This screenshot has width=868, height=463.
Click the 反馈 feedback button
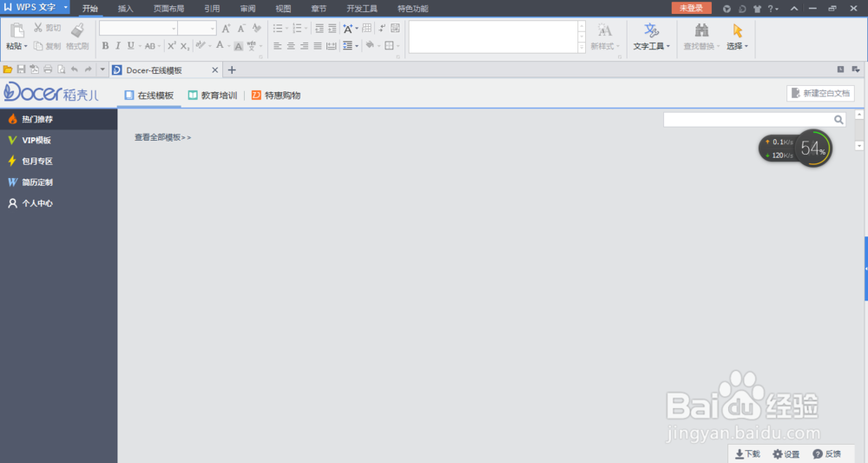click(x=826, y=453)
